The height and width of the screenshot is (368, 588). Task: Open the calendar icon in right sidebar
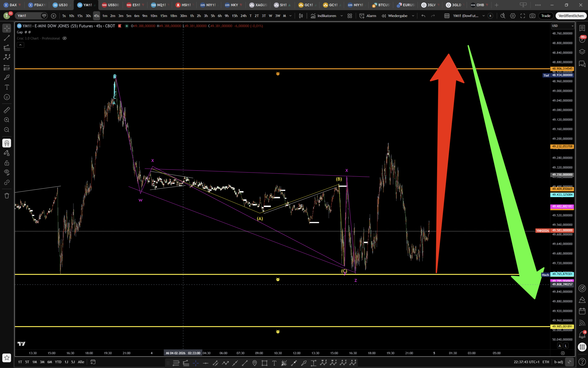582,311
